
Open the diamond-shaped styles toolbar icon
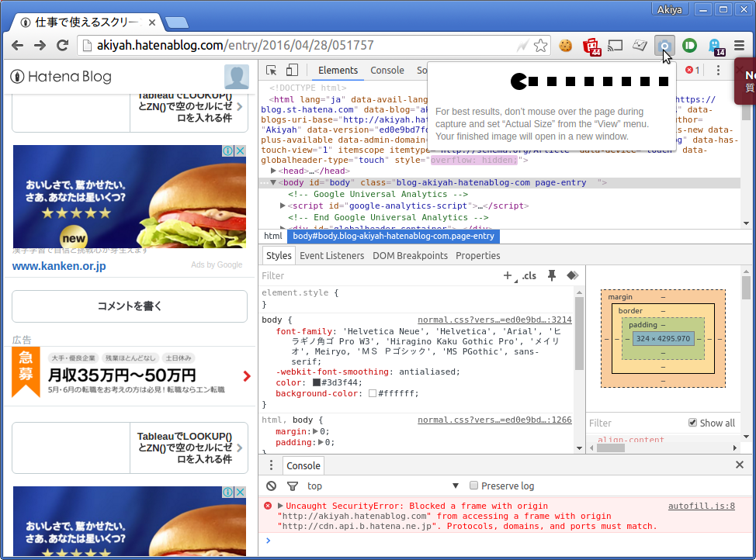572,275
